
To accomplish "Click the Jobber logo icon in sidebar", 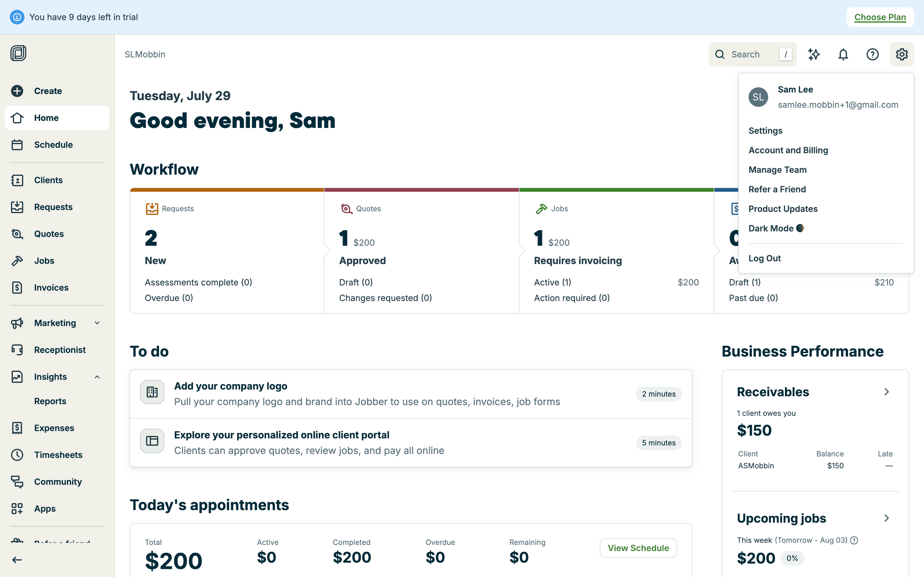I will [x=18, y=53].
